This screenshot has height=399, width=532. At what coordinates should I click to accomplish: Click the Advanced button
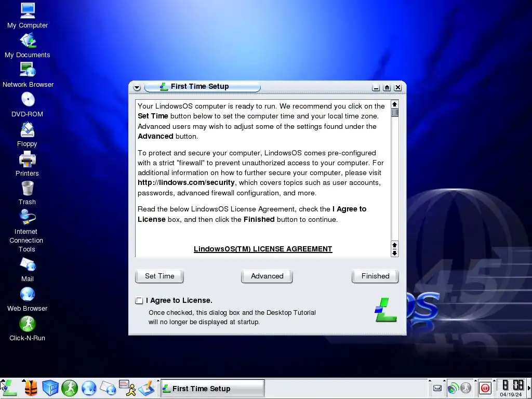tap(267, 276)
